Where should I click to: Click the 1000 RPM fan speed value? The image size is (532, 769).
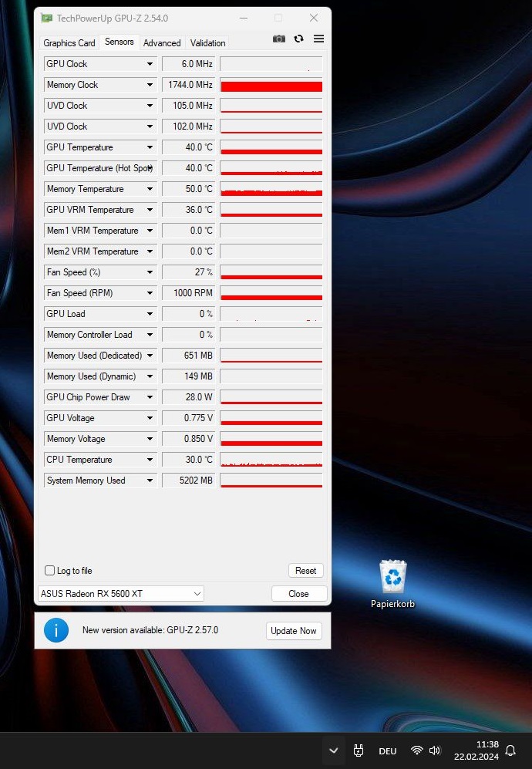coord(189,293)
